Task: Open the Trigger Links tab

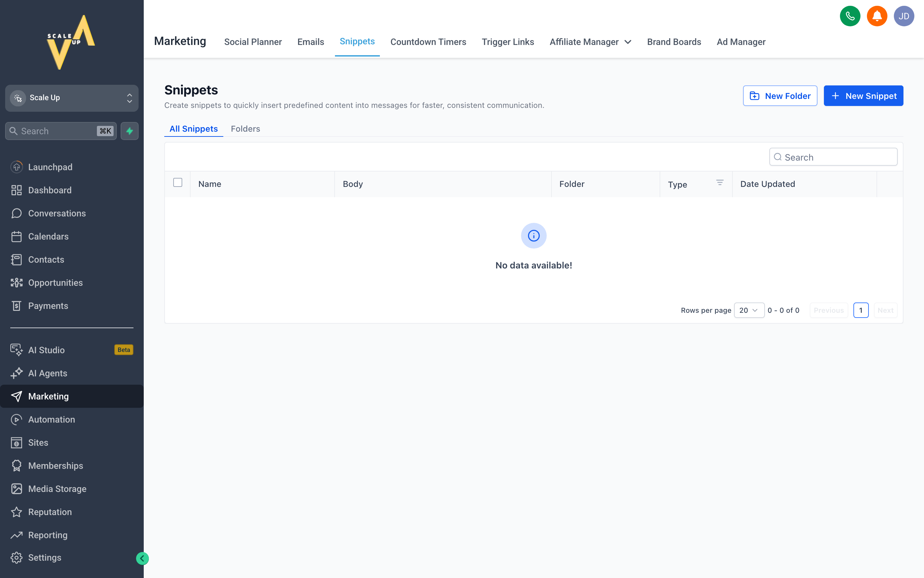Action: click(508, 42)
